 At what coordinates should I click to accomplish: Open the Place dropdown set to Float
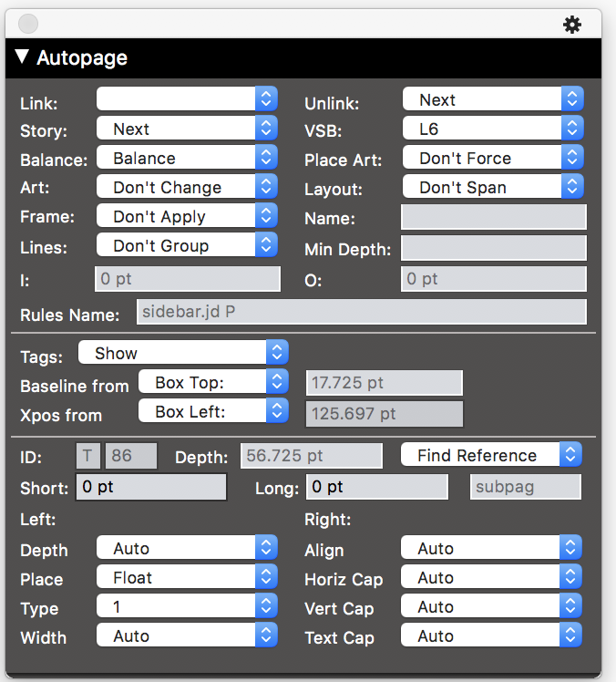[187, 577]
